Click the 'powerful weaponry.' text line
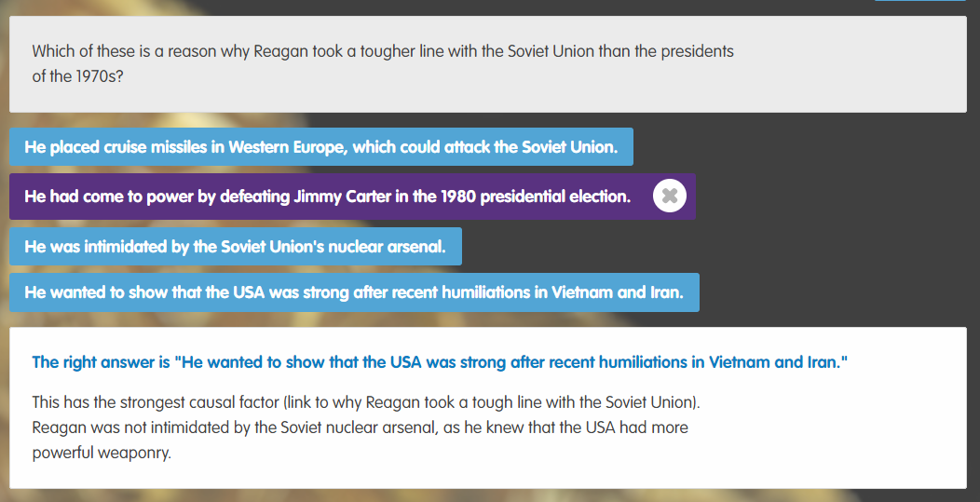980x502 pixels. point(102,454)
